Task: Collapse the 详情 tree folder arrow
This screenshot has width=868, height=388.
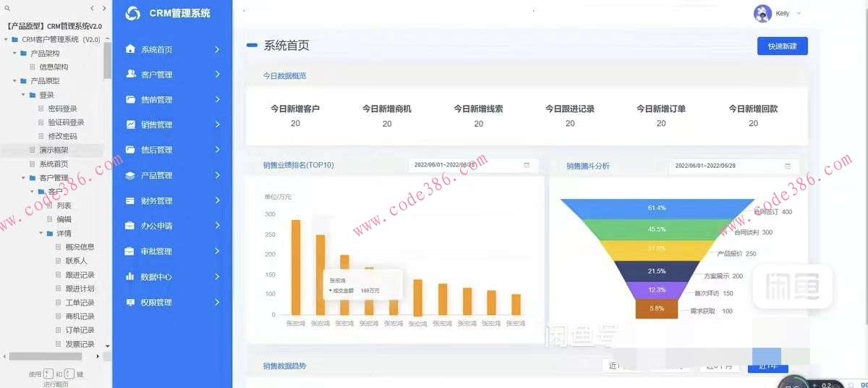Action: tap(41, 233)
